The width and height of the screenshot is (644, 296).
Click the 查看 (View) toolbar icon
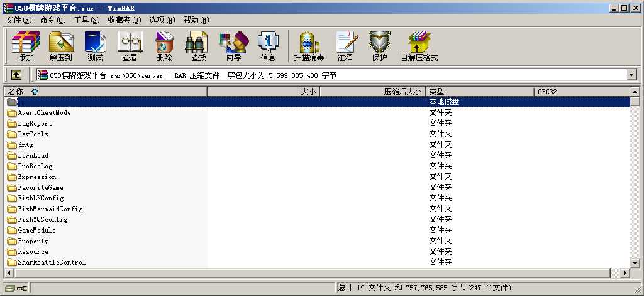(130, 46)
